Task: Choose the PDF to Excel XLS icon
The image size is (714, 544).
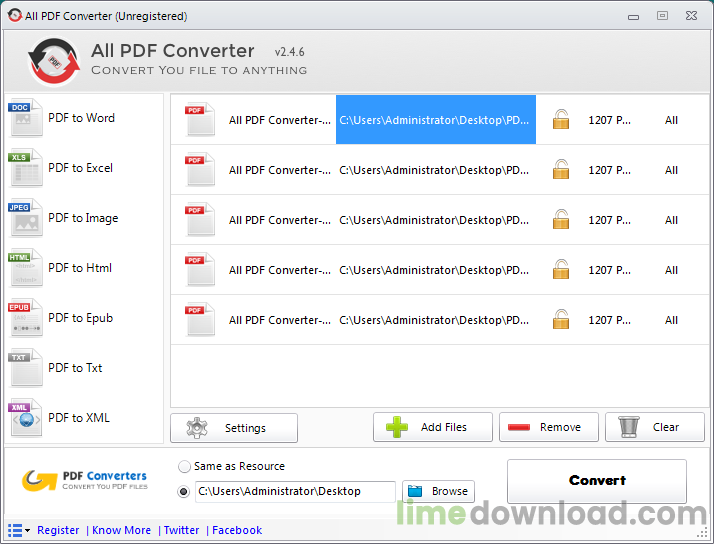Action: [x=26, y=168]
